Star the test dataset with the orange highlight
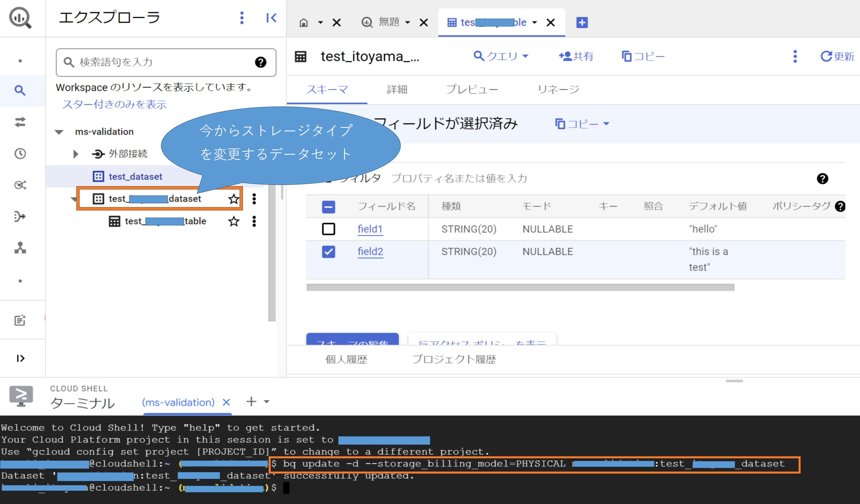This screenshot has height=504, width=860. (x=234, y=199)
